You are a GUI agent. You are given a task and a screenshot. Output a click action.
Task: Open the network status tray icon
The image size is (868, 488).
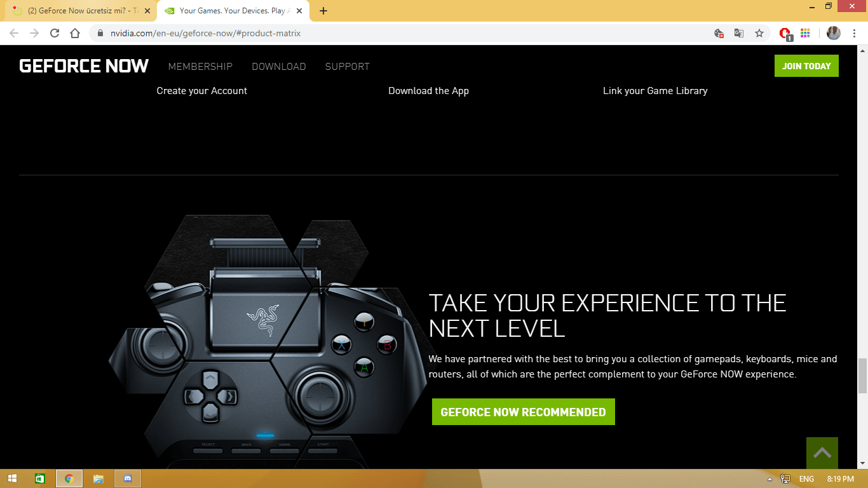coord(785,478)
